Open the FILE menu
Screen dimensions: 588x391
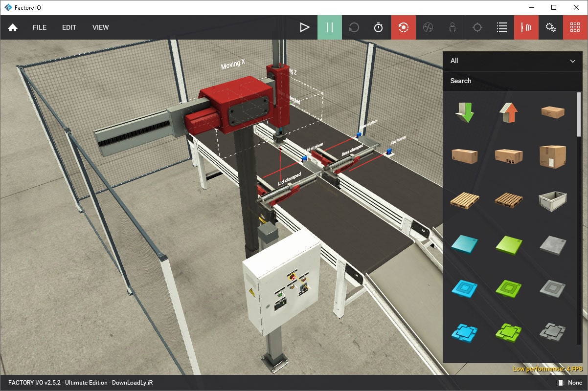tap(40, 27)
